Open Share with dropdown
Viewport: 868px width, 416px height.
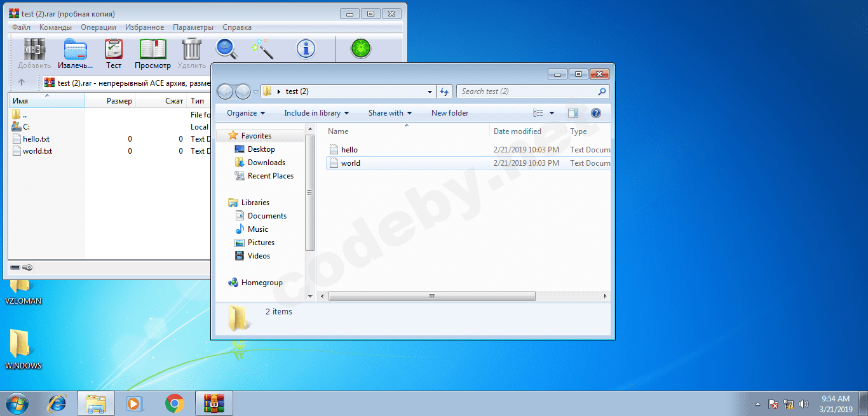click(390, 113)
